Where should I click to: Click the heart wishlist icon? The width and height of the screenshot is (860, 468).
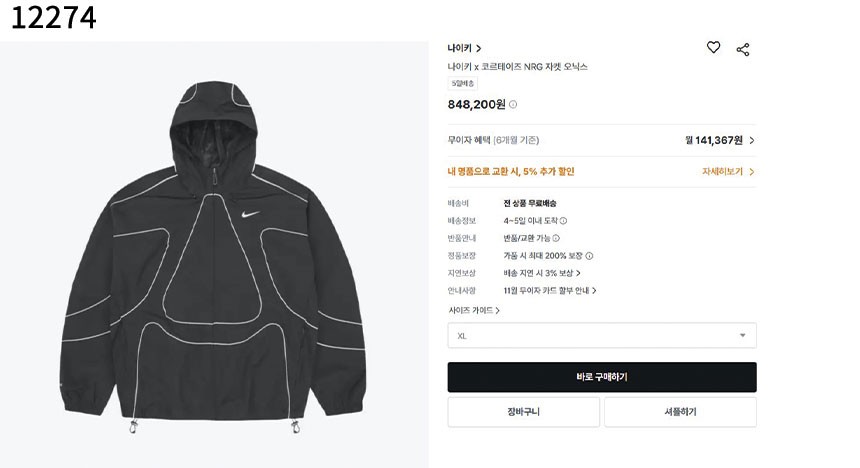point(713,47)
